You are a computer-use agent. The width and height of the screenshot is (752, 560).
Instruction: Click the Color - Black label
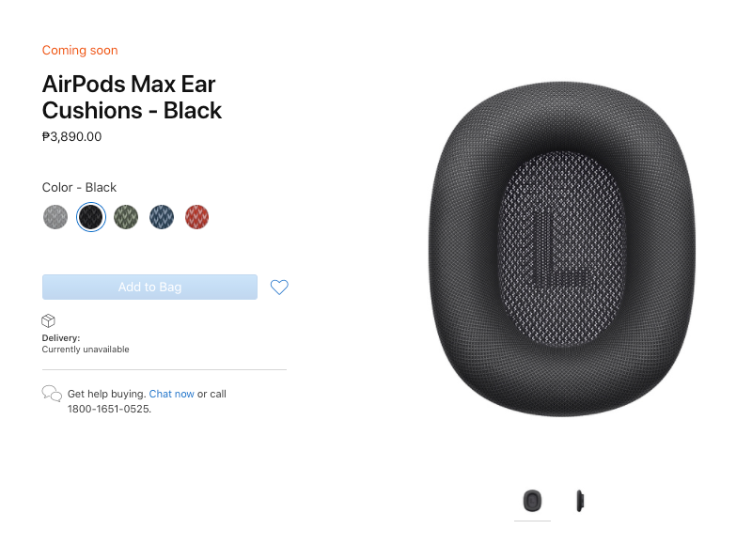tap(79, 188)
